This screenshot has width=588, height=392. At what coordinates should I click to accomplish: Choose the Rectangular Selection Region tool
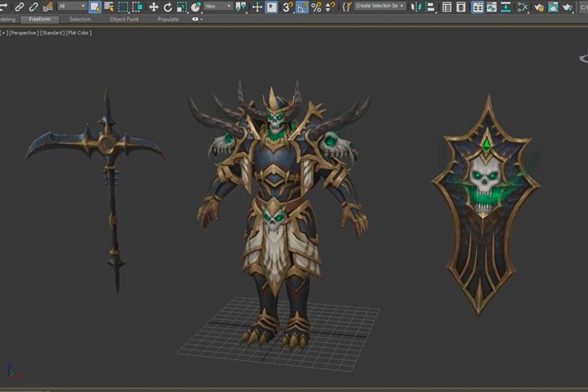click(123, 7)
